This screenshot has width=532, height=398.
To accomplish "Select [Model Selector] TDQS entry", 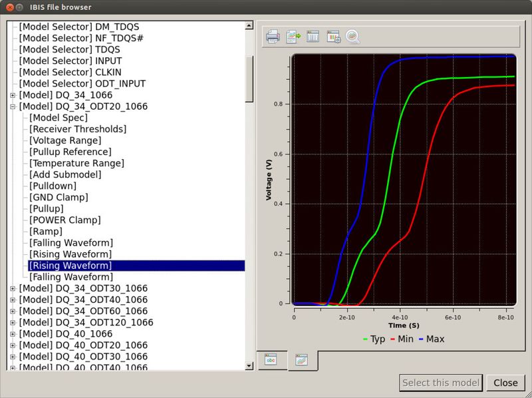I will [x=69, y=49].
